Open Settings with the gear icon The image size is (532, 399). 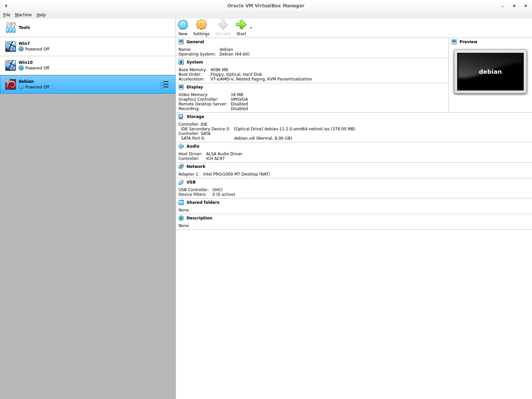coord(201,25)
